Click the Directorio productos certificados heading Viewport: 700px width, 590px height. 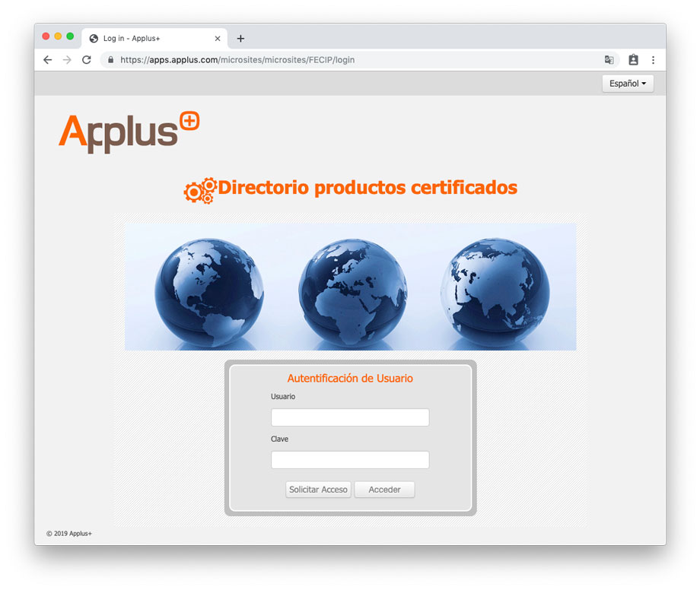point(367,187)
